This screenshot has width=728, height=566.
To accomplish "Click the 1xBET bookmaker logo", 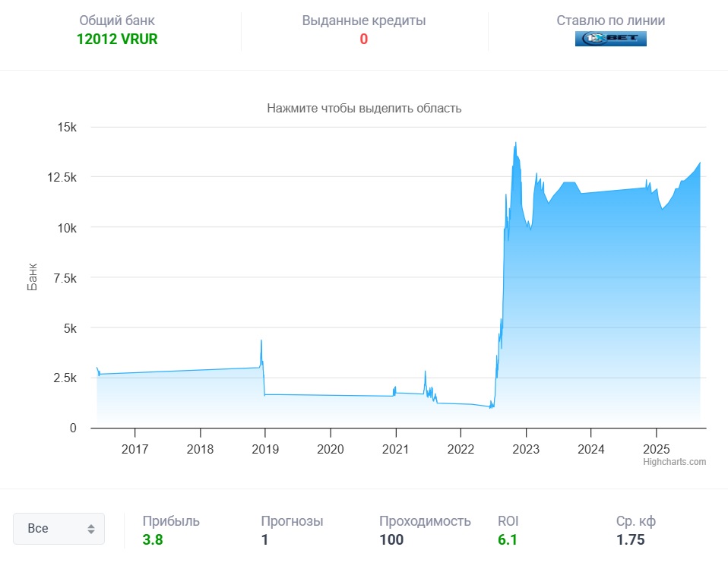I will click(610, 39).
